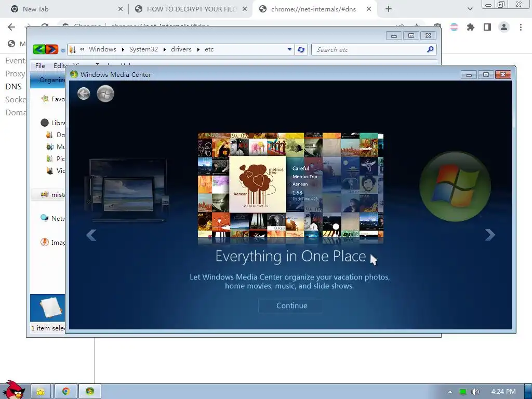Open Media Center start menu green button
The height and width of the screenshot is (399, 532).
coord(105,94)
